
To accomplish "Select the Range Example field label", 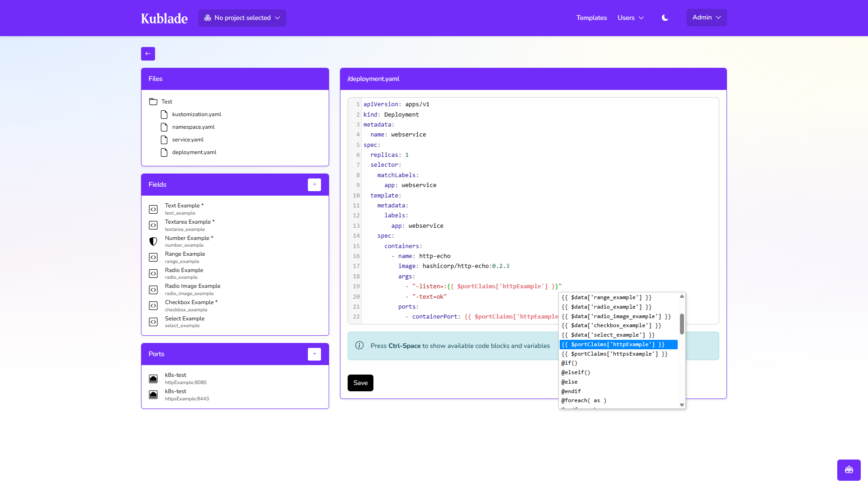I will click(x=185, y=254).
